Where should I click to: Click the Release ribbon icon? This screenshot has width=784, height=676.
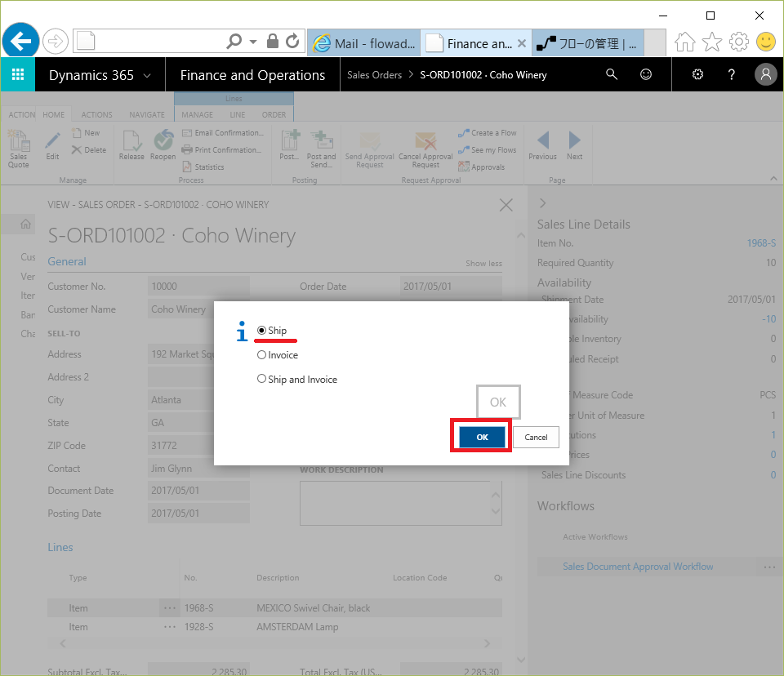tap(131, 145)
